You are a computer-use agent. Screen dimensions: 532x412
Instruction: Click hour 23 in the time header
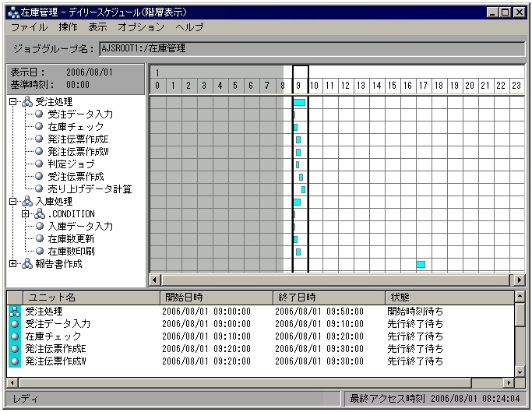tap(516, 86)
